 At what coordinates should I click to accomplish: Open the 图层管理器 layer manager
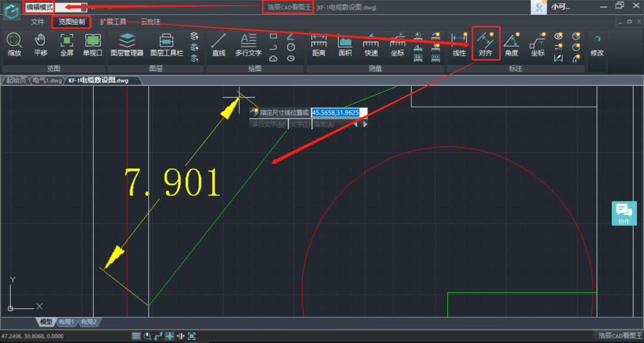pos(127,44)
